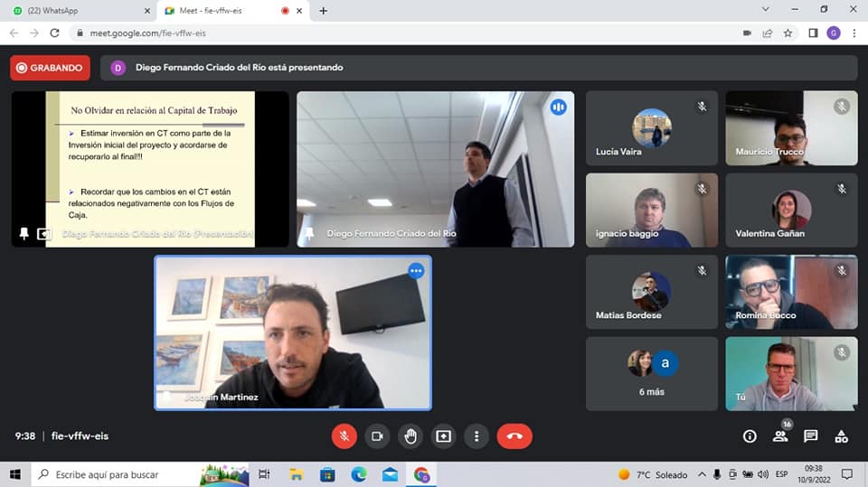Open Microsoft Store from taskbar
This screenshot has height=487, width=868.
327,474
